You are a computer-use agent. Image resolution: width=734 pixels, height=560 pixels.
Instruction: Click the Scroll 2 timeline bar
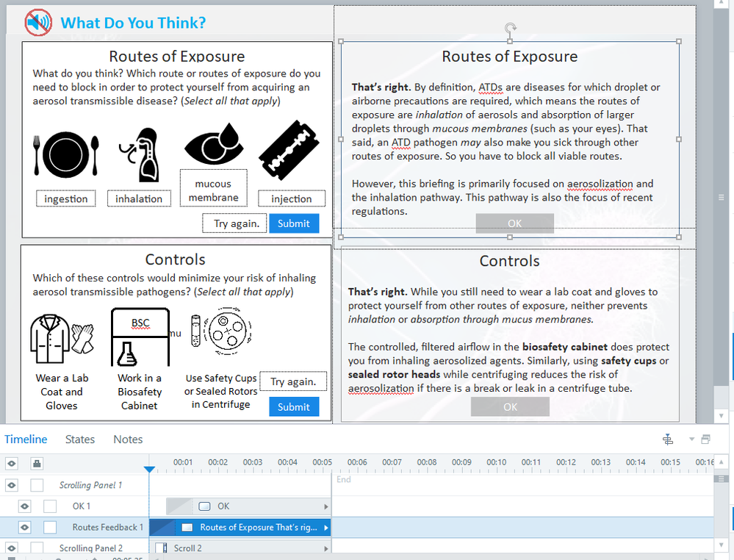pos(240,548)
